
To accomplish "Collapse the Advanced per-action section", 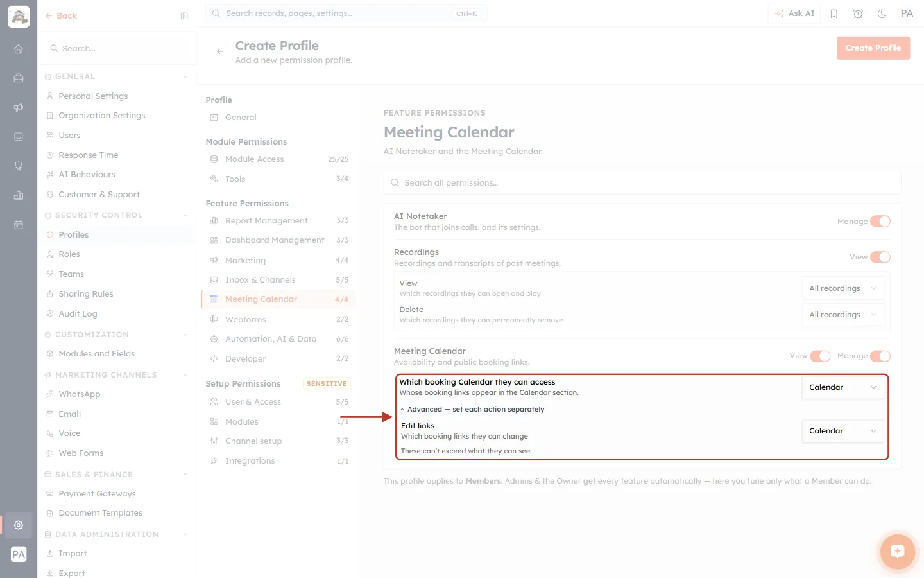I will coord(472,409).
